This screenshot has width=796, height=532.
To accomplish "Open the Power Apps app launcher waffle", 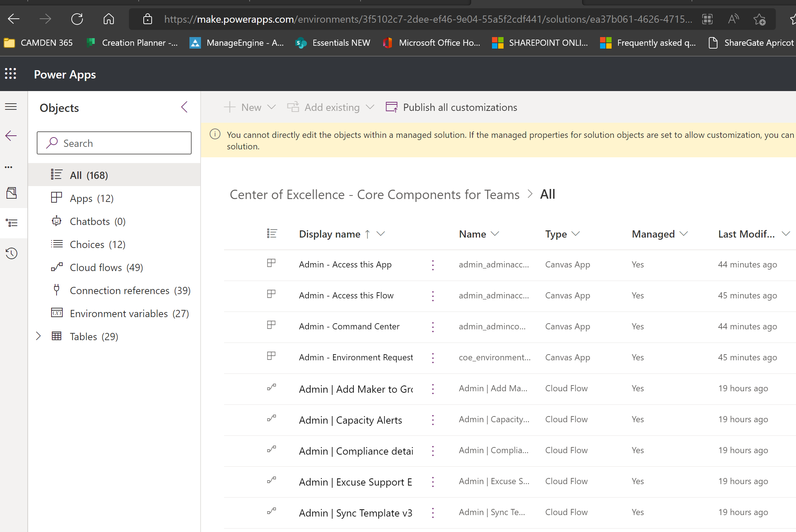I will [10, 73].
